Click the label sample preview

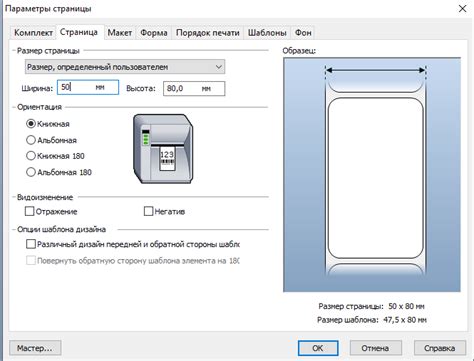coord(372,175)
